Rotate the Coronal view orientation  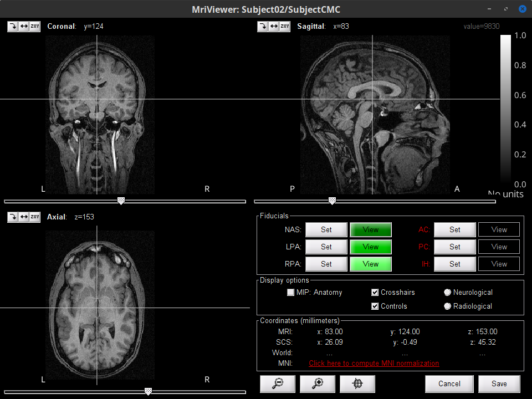click(13, 27)
